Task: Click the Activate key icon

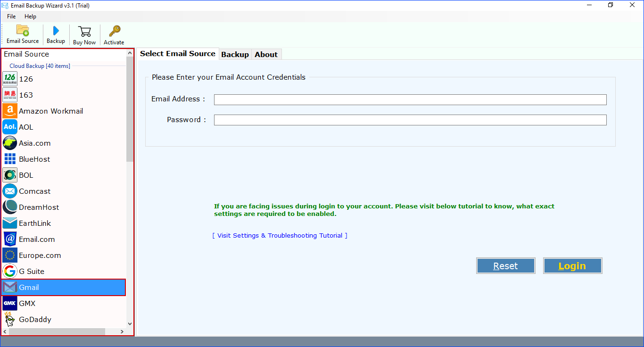Action: tap(114, 31)
